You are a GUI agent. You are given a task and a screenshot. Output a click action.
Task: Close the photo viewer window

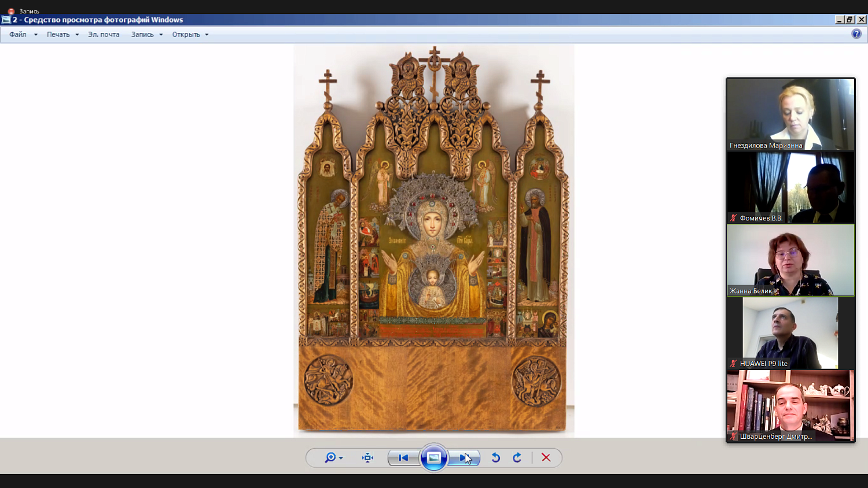[861, 20]
